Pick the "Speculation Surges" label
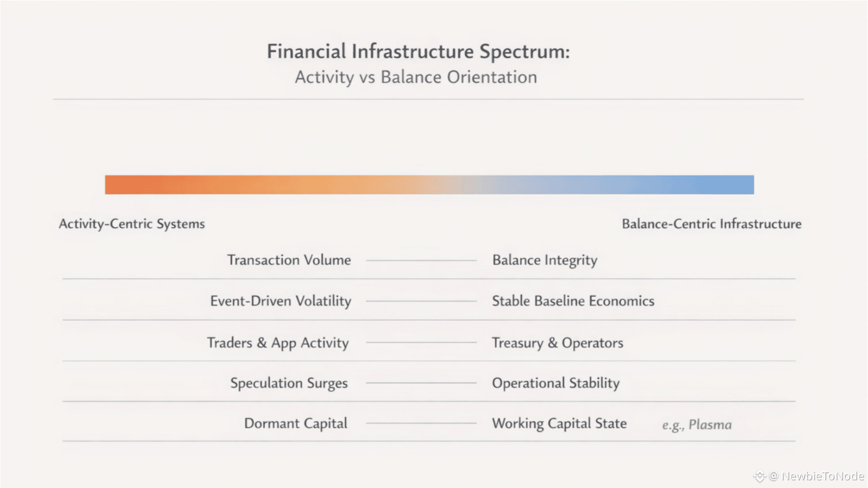The height and width of the screenshot is (488, 868). (289, 383)
